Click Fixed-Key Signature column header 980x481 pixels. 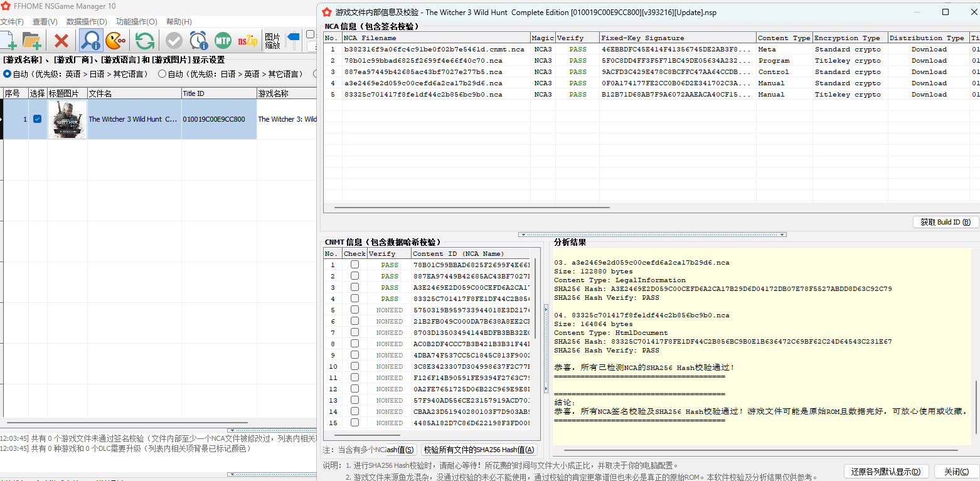pos(678,38)
